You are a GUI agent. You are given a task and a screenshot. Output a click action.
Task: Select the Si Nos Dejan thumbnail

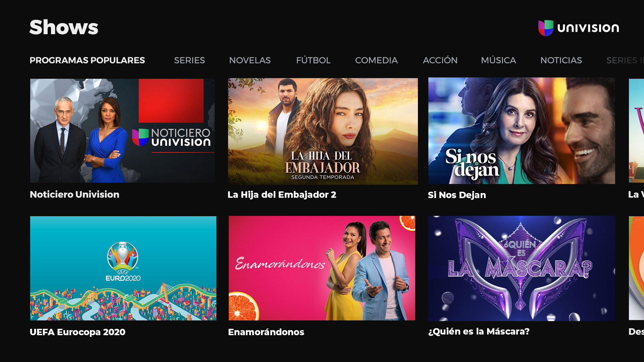point(522,131)
